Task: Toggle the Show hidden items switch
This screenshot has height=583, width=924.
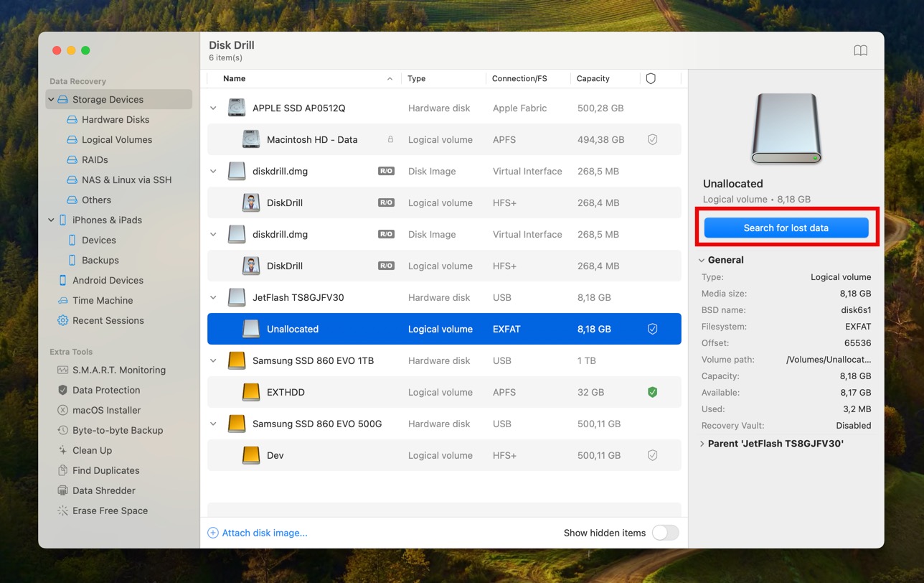Action: click(x=665, y=533)
